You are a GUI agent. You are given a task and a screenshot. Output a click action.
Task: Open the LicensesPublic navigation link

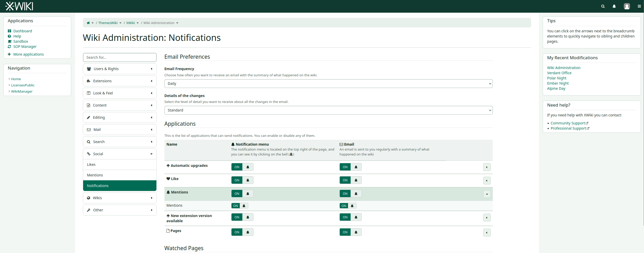(x=23, y=85)
